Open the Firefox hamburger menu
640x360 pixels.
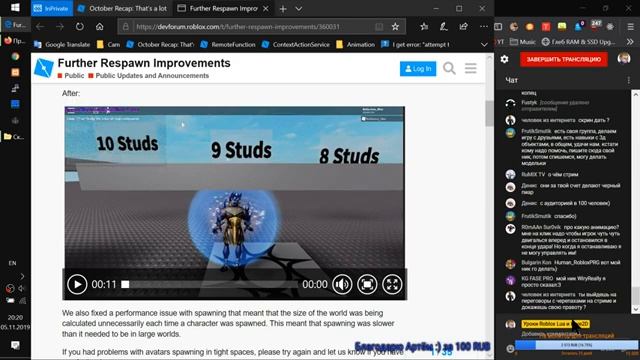(x=631, y=27)
